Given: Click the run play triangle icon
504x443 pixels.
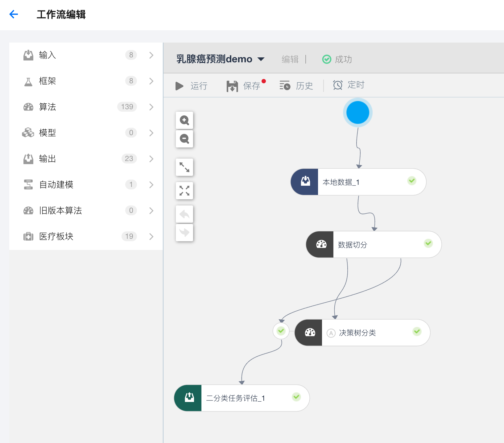Looking at the screenshot, I should pos(179,86).
